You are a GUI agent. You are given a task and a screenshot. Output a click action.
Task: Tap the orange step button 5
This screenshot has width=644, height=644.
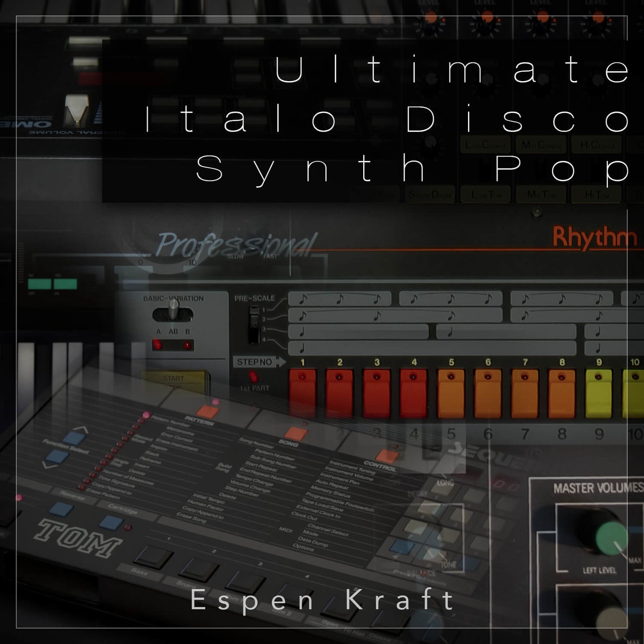click(451, 393)
